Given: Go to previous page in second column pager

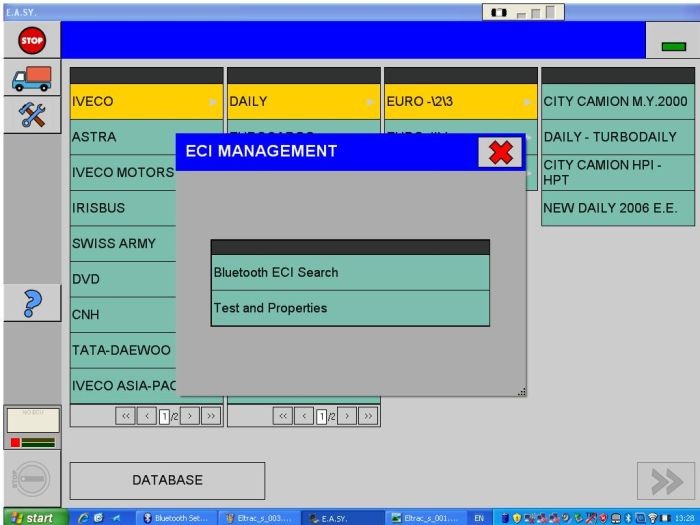Looking at the screenshot, I should coord(304,416).
